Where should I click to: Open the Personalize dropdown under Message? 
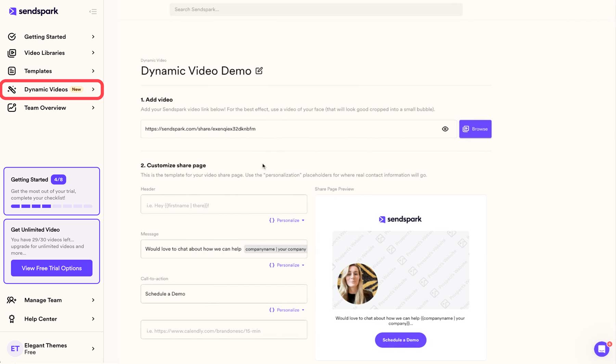click(287, 265)
